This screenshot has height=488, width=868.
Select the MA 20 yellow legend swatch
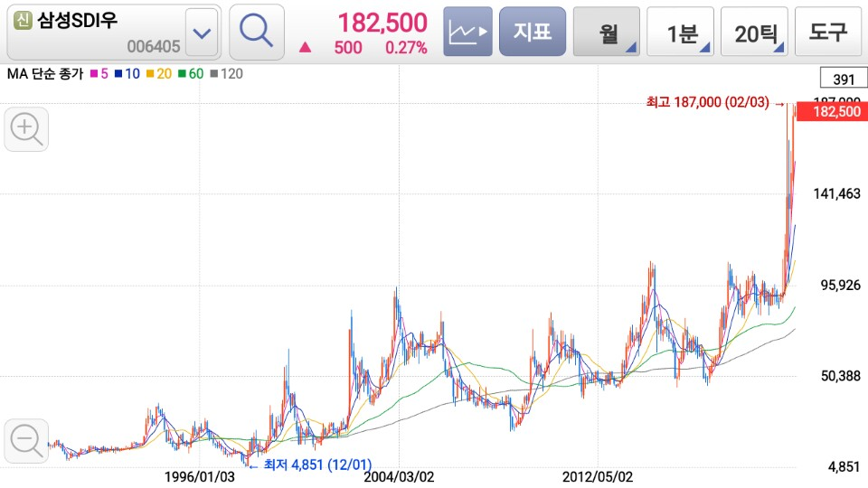[x=150, y=73]
